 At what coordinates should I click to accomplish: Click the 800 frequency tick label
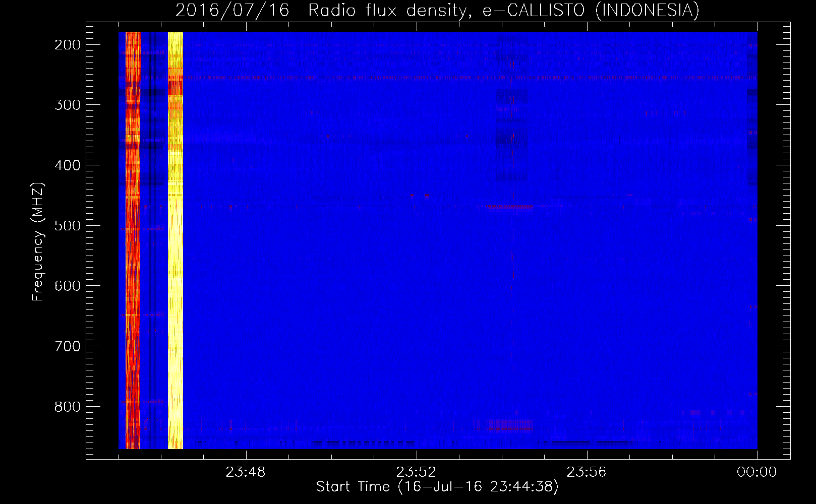(x=68, y=407)
